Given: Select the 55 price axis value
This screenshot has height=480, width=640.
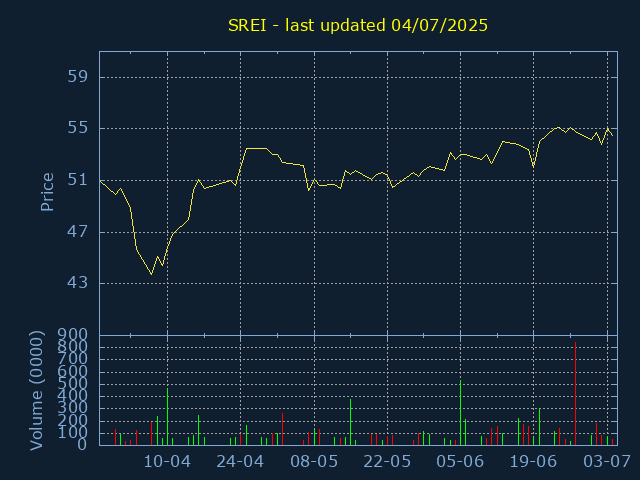Looking at the screenshot, I should click(x=78, y=128).
